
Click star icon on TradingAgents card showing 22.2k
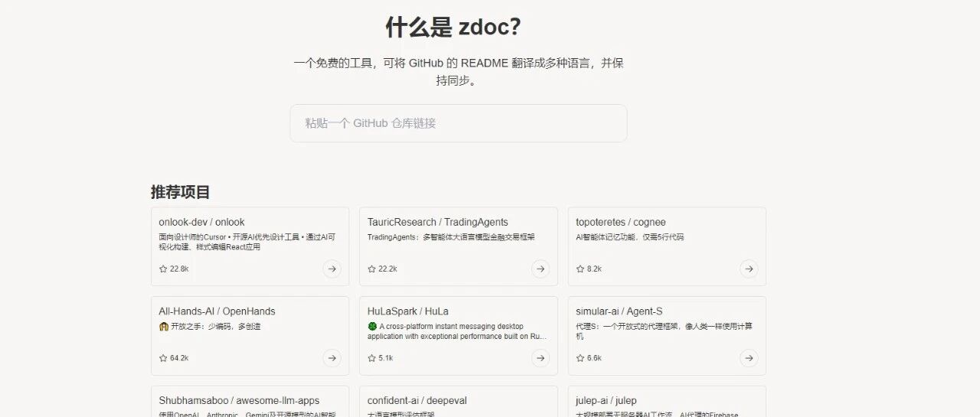point(372,269)
